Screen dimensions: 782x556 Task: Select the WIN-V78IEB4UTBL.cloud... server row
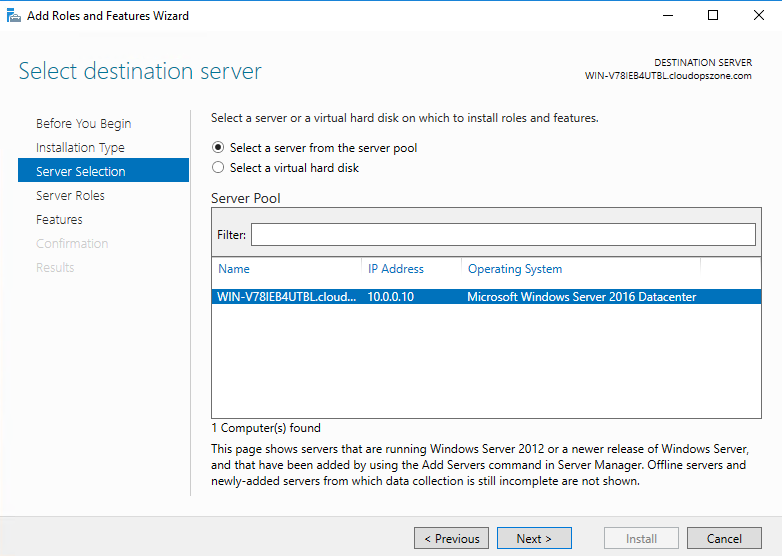(486, 297)
